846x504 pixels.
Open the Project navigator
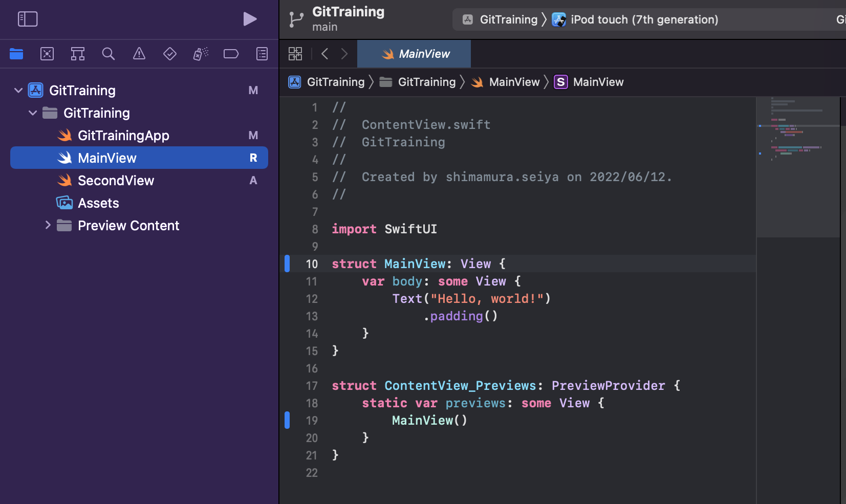tap(16, 54)
